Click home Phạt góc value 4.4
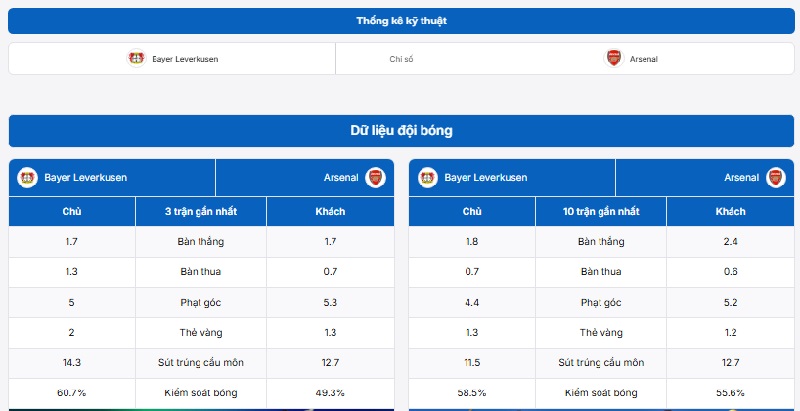 pyautogui.click(x=472, y=302)
